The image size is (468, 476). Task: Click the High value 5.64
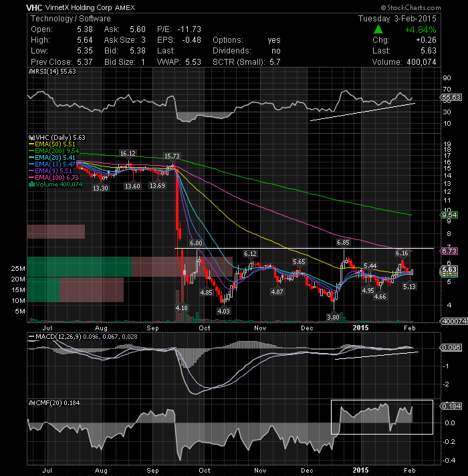coord(85,40)
